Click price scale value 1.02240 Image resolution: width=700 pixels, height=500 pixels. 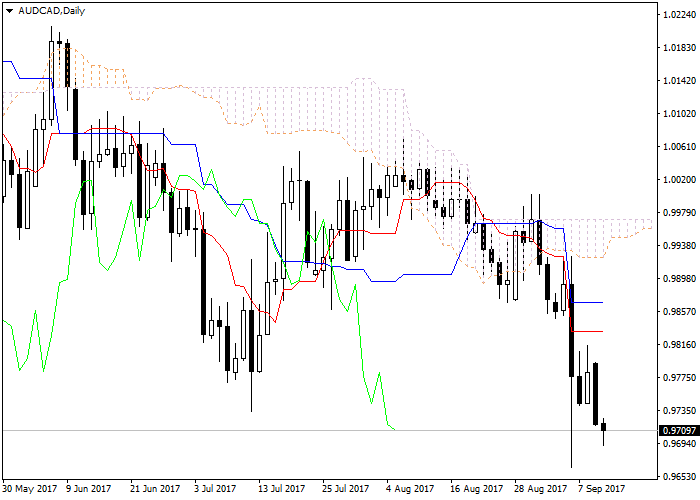pyautogui.click(x=679, y=15)
